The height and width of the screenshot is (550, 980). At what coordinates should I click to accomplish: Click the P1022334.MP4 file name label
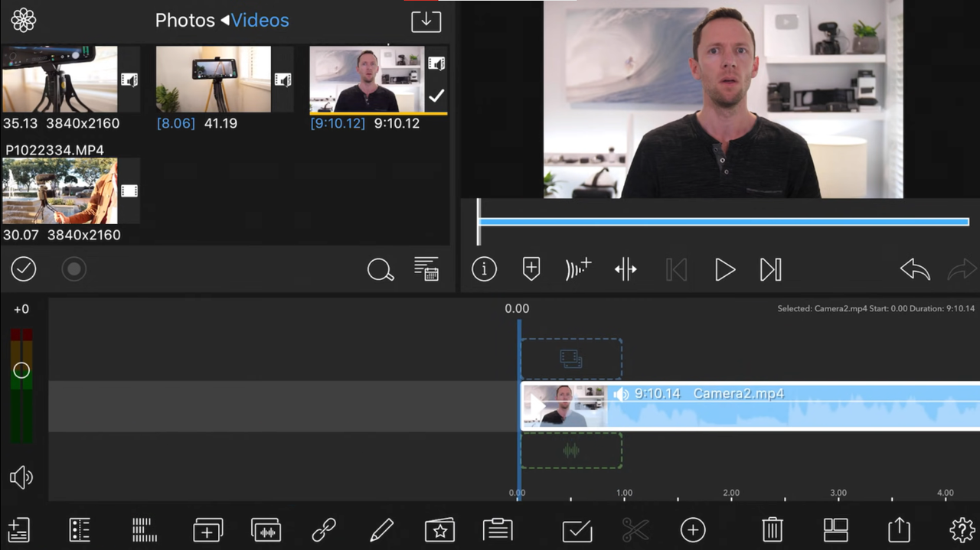pos(54,150)
